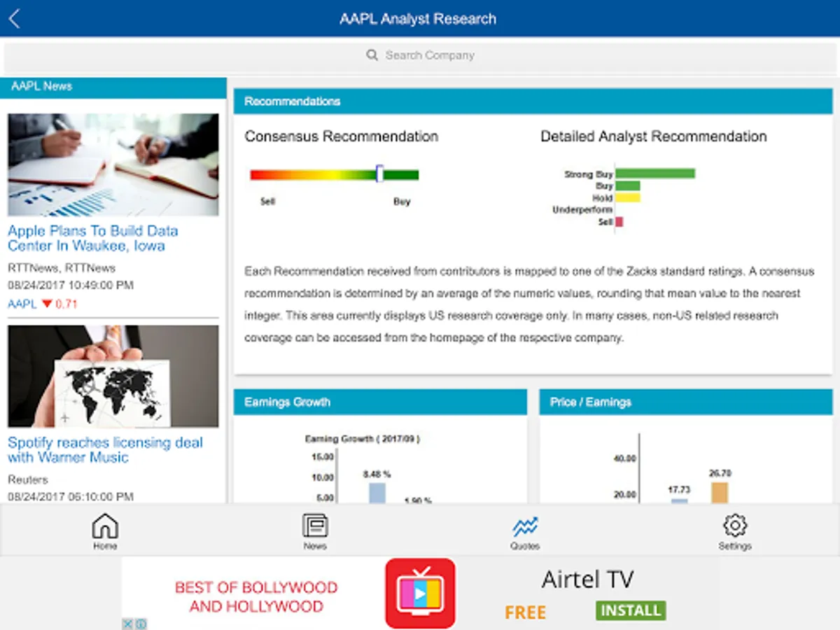Image resolution: width=840 pixels, height=630 pixels.
Task: Click the AAPL ticker link
Action: tap(22, 304)
